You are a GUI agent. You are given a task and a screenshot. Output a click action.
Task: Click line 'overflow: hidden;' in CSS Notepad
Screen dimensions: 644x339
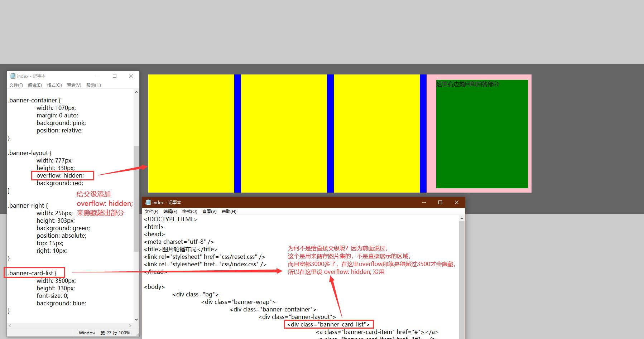60,175
